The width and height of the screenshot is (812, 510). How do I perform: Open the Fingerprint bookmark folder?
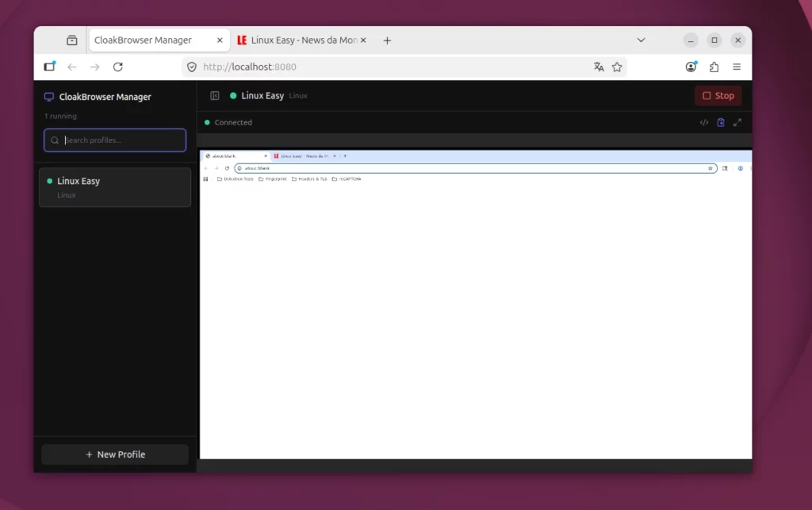tap(273, 179)
